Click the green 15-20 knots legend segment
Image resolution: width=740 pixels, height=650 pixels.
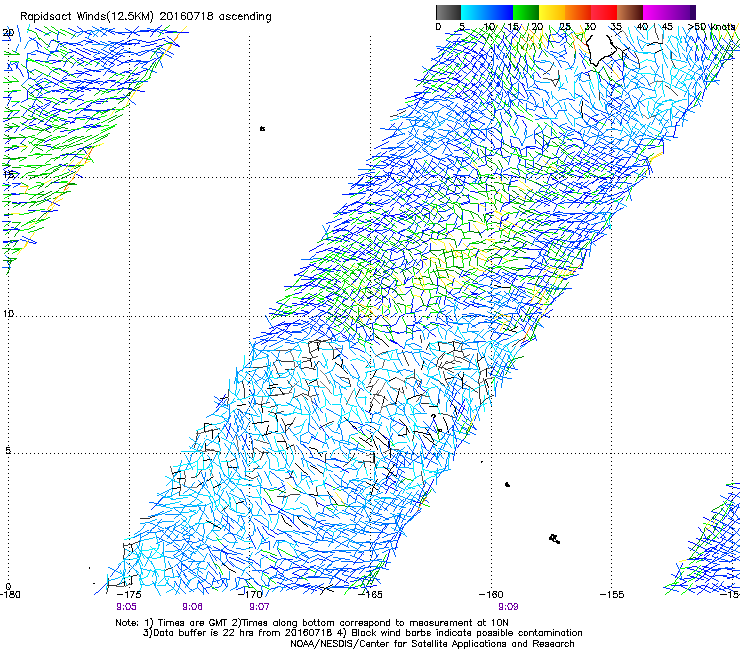(x=526, y=12)
